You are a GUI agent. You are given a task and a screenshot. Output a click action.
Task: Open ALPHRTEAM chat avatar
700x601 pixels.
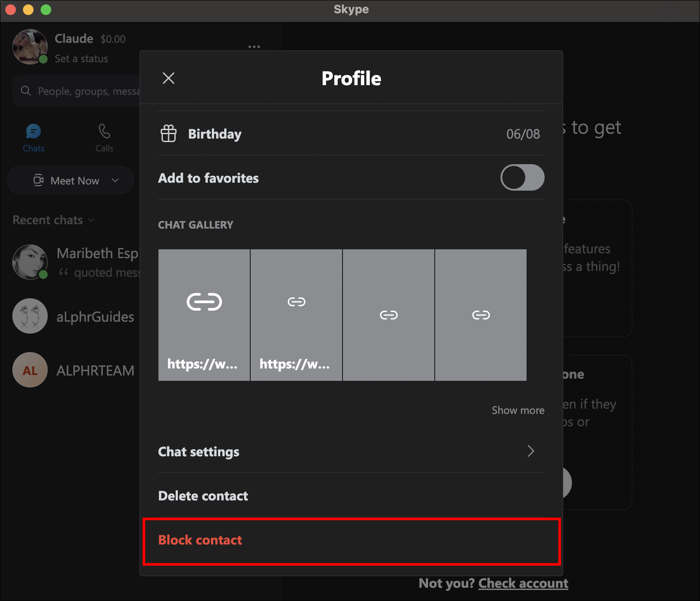[30, 370]
